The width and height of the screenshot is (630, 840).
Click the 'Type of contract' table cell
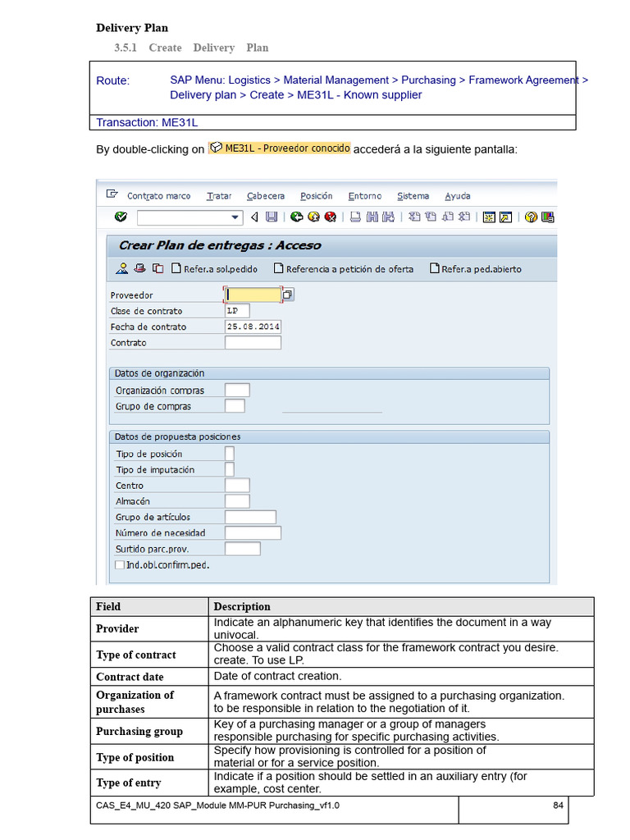click(x=149, y=655)
